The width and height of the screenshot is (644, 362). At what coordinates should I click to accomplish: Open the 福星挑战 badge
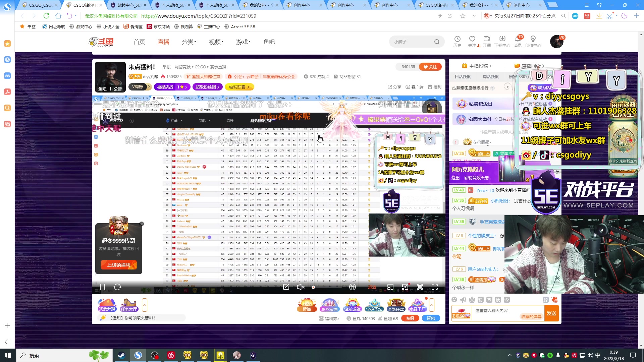click(172, 87)
